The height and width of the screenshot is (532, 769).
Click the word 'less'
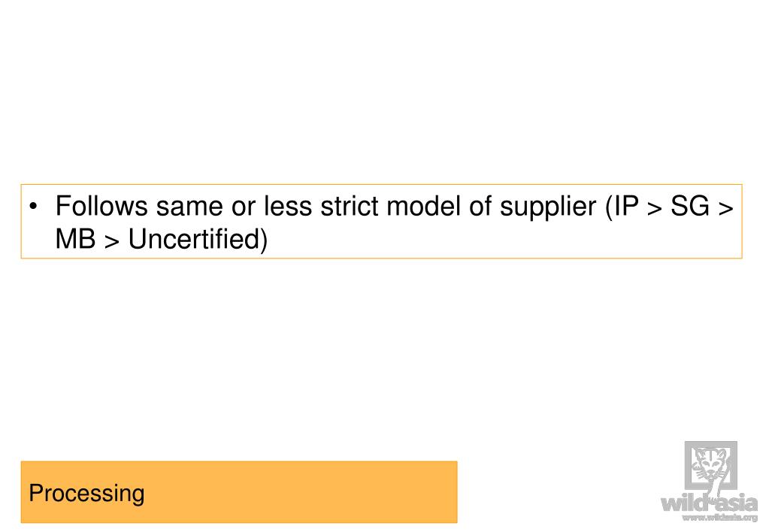click(x=288, y=206)
